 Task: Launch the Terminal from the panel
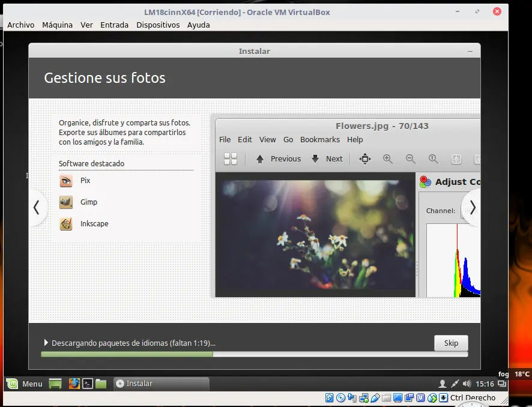pos(88,384)
